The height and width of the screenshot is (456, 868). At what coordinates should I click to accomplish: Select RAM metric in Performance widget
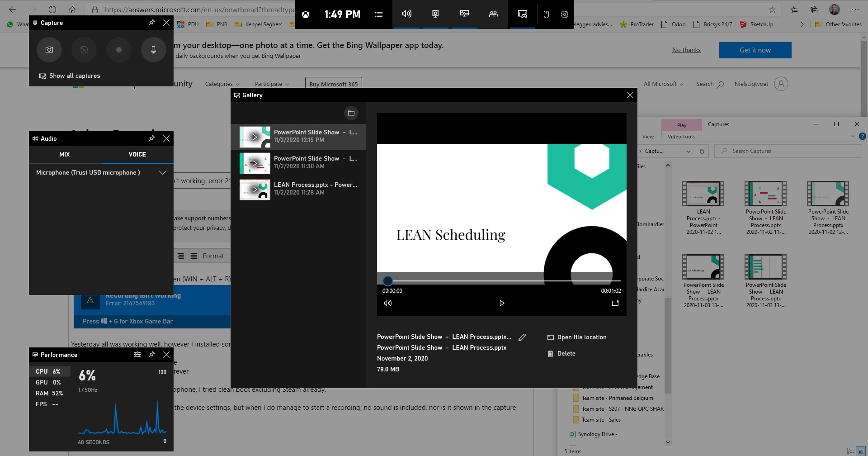click(x=49, y=393)
